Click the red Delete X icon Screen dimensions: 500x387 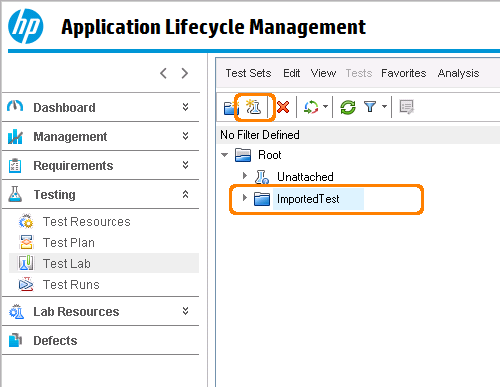283,107
